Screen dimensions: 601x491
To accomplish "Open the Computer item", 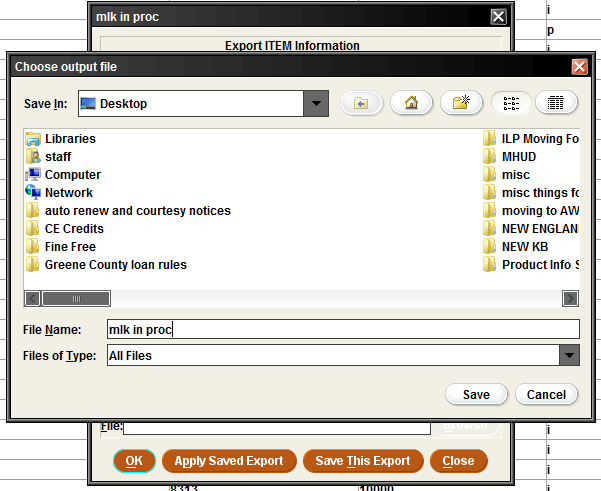I will click(x=72, y=175).
